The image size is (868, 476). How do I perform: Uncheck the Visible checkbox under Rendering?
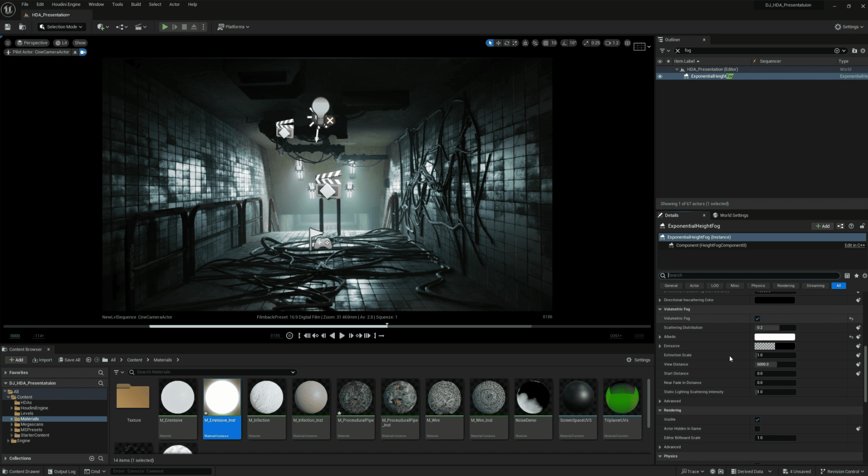point(757,419)
